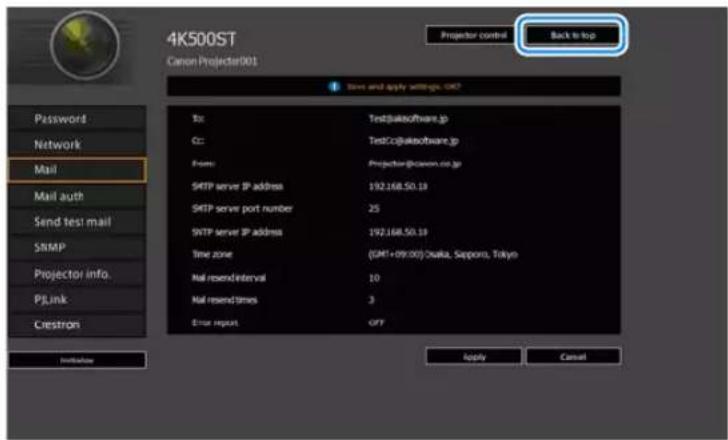This screenshot has height=440, width=728.
Task: Click the SMTP server port number 25
Action: coord(374,209)
